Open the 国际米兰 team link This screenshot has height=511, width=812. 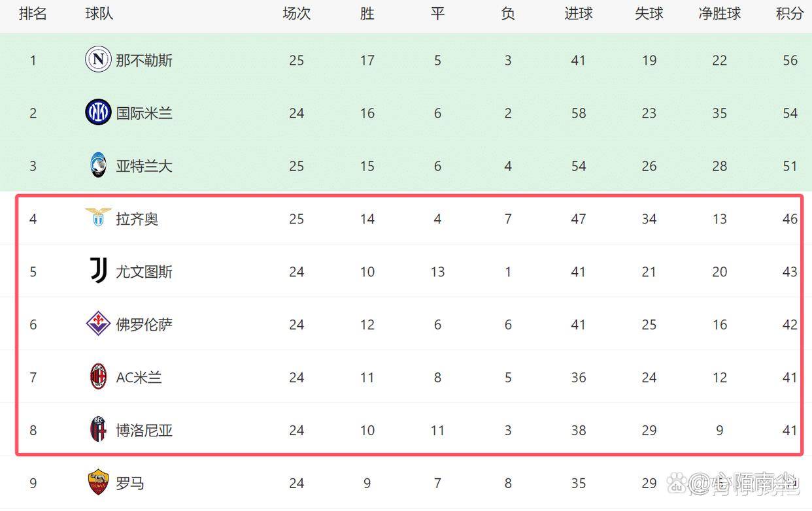144,114
